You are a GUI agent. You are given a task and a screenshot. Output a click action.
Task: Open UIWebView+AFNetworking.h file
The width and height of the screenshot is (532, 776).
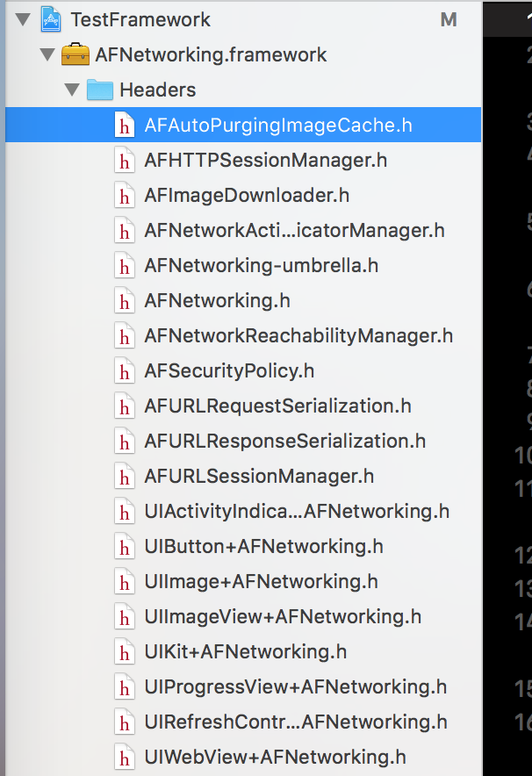[x=243, y=758]
